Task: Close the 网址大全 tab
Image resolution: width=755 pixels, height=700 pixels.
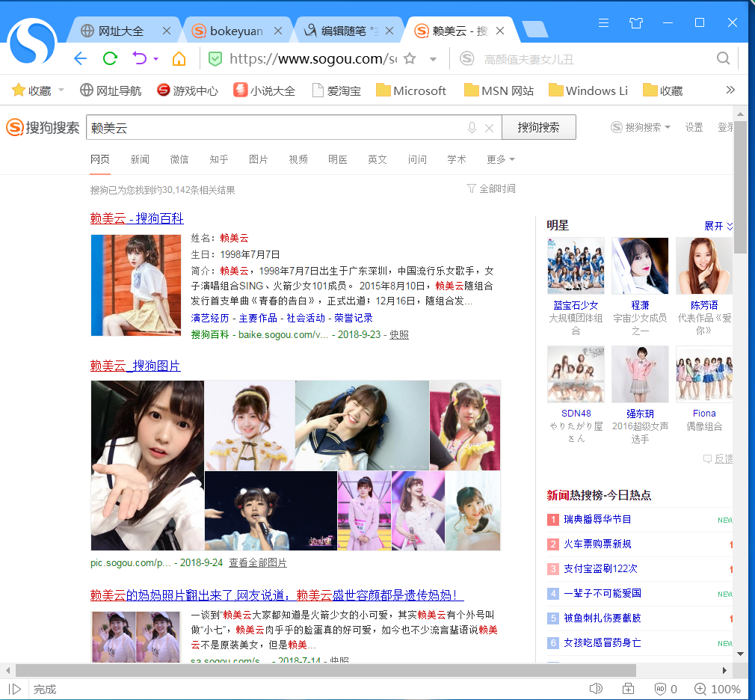Action: coord(167,31)
